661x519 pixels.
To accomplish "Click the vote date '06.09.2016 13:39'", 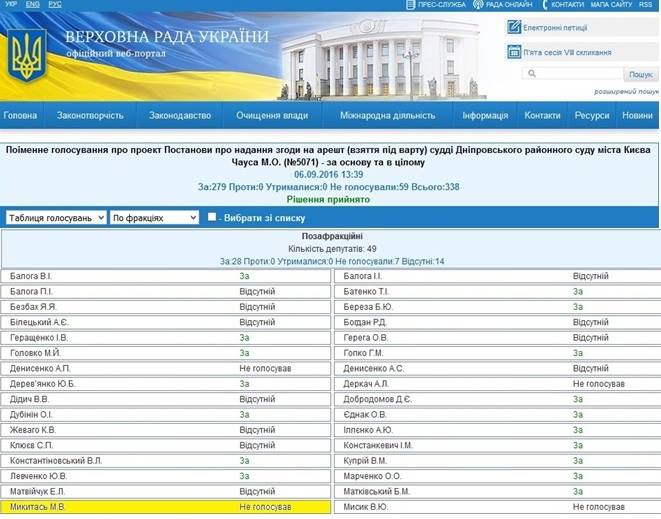I will (328, 175).
